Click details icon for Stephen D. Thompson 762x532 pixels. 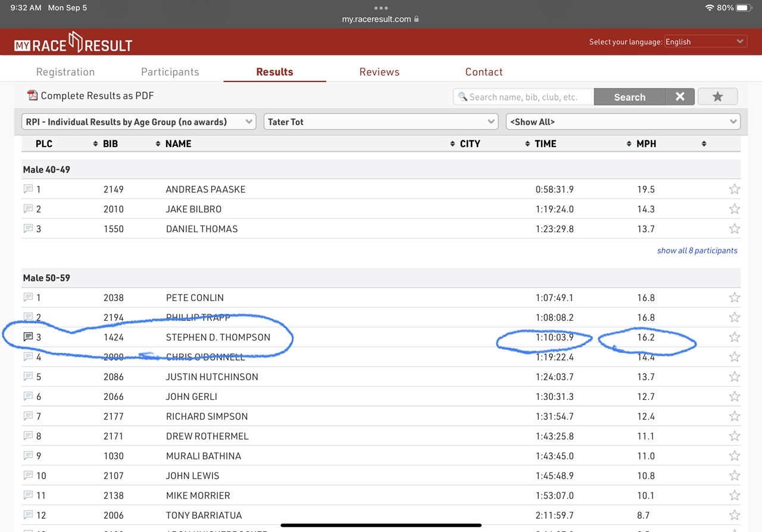[x=28, y=337]
